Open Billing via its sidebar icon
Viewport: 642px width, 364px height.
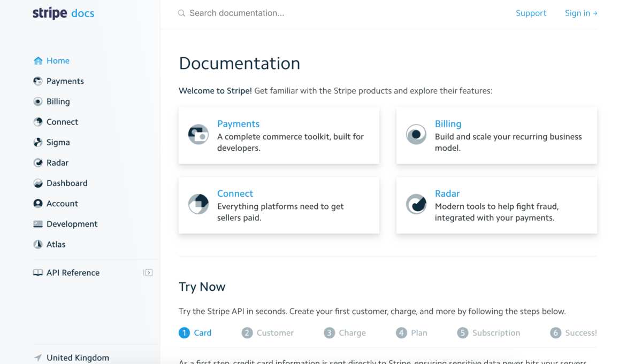(x=38, y=101)
